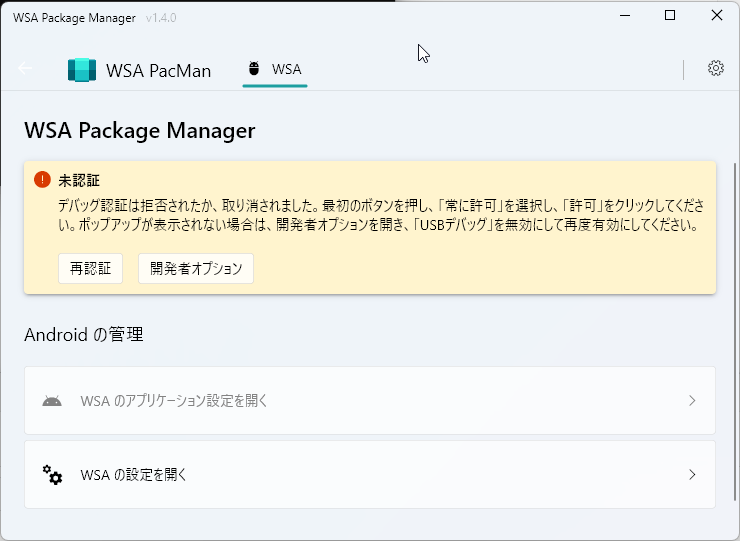Click the Android bug icon on the WSA tab

tap(254, 69)
